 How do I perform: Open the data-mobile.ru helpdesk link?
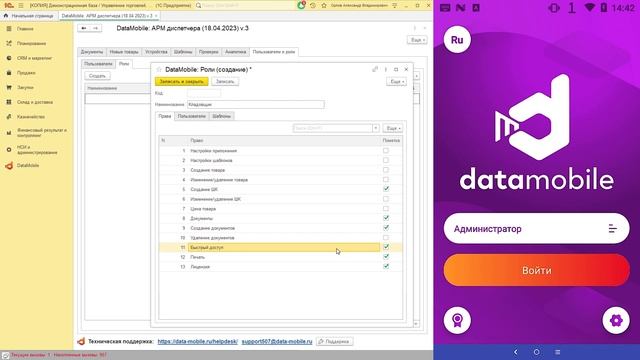pyautogui.click(x=198, y=341)
